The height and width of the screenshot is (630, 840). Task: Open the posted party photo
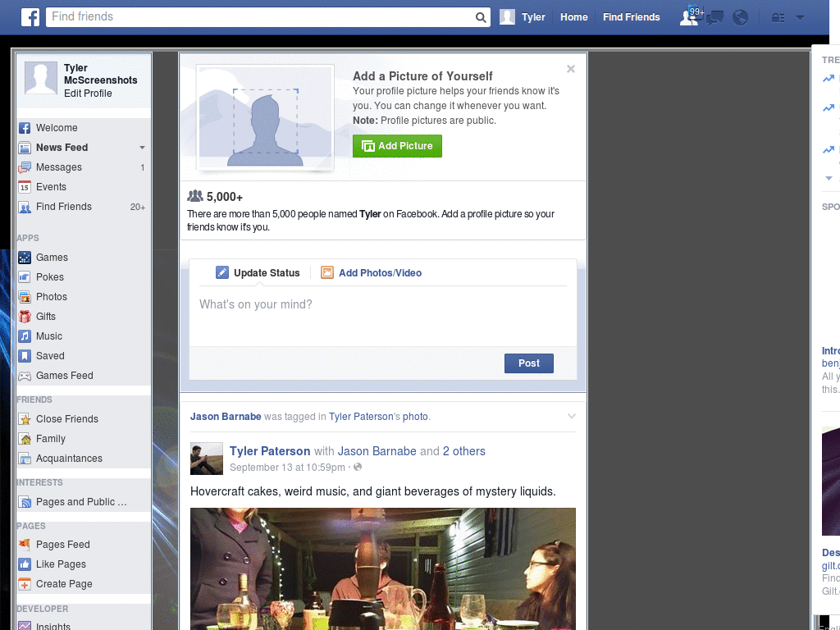click(x=382, y=569)
